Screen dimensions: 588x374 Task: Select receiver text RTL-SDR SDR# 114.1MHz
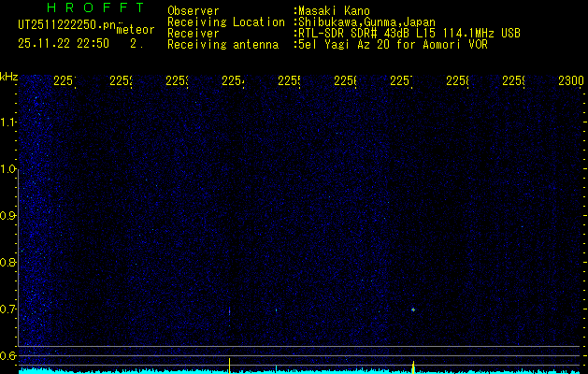click(x=409, y=34)
